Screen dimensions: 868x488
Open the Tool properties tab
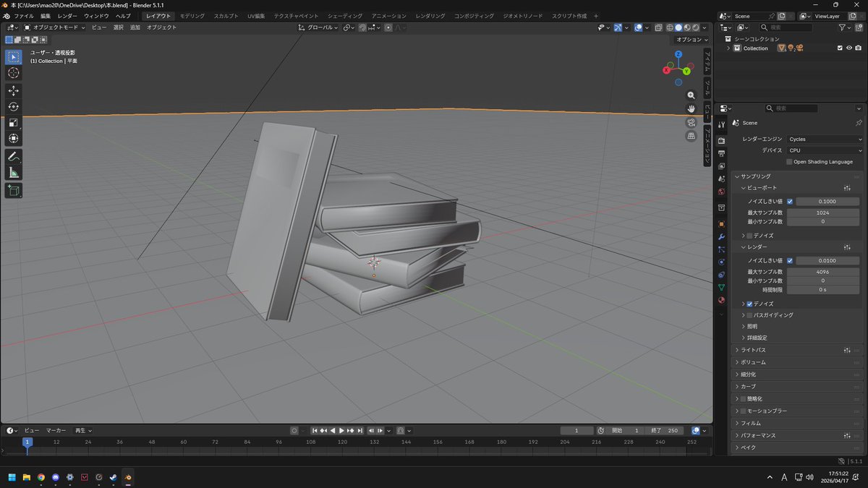[x=721, y=124]
